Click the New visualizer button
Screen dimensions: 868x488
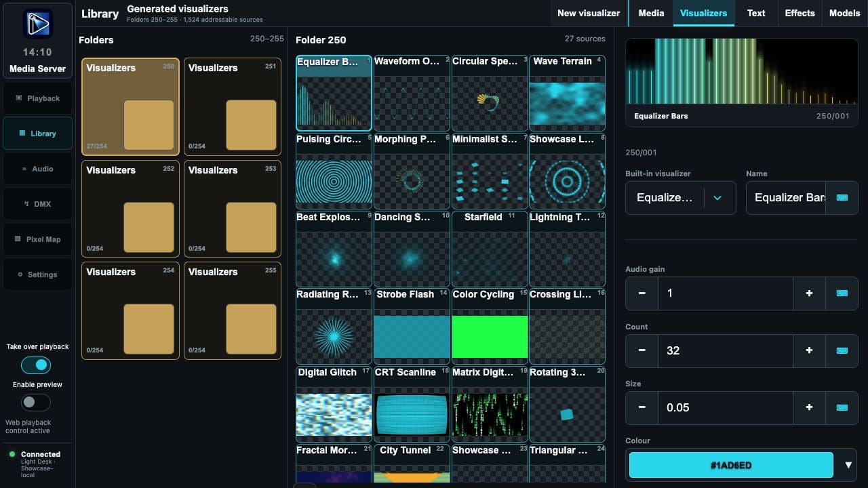click(589, 13)
